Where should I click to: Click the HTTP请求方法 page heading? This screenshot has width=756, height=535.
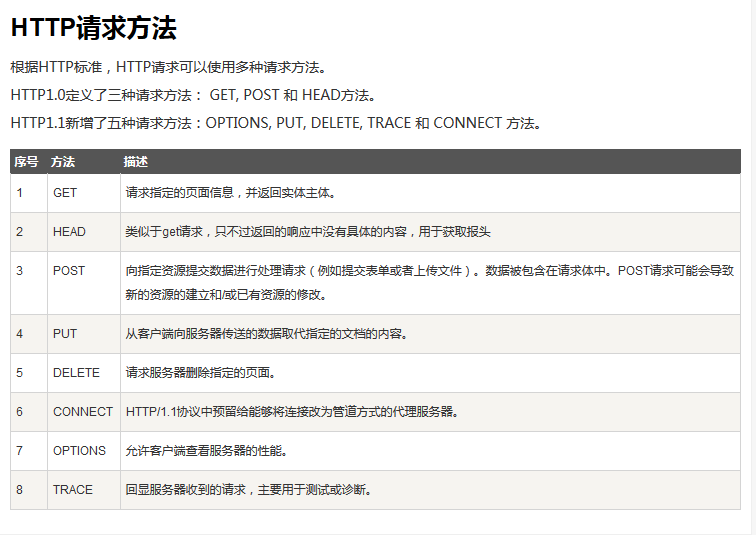[93, 28]
